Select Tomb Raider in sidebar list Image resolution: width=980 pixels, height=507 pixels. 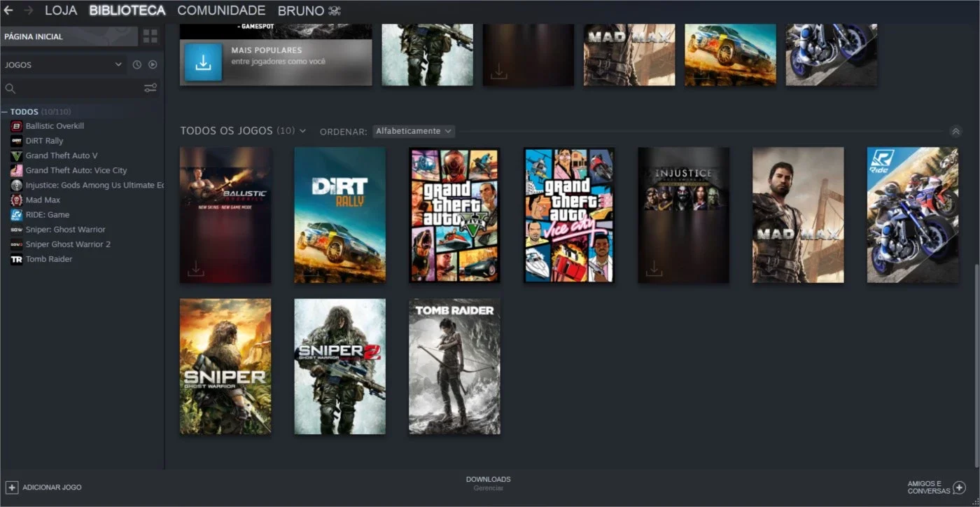[49, 259]
